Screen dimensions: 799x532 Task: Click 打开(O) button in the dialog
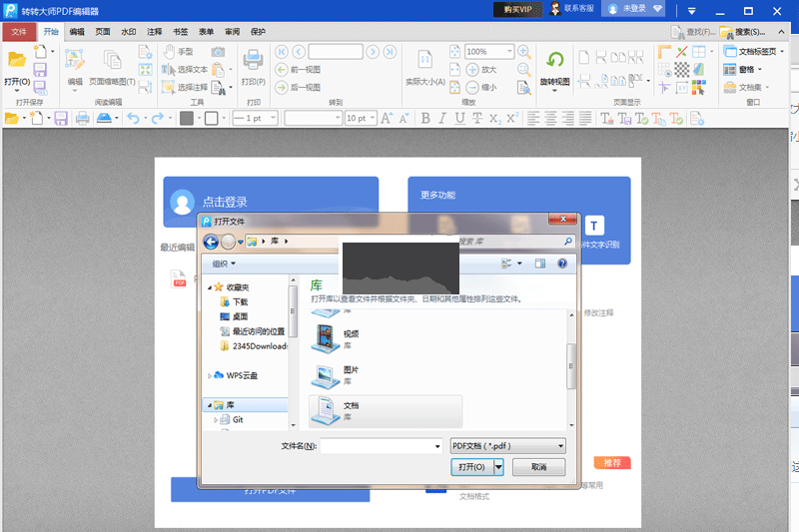471,467
